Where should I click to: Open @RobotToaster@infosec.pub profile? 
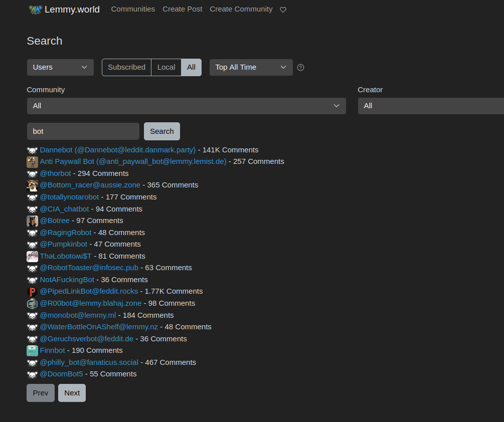click(x=89, y=268)
